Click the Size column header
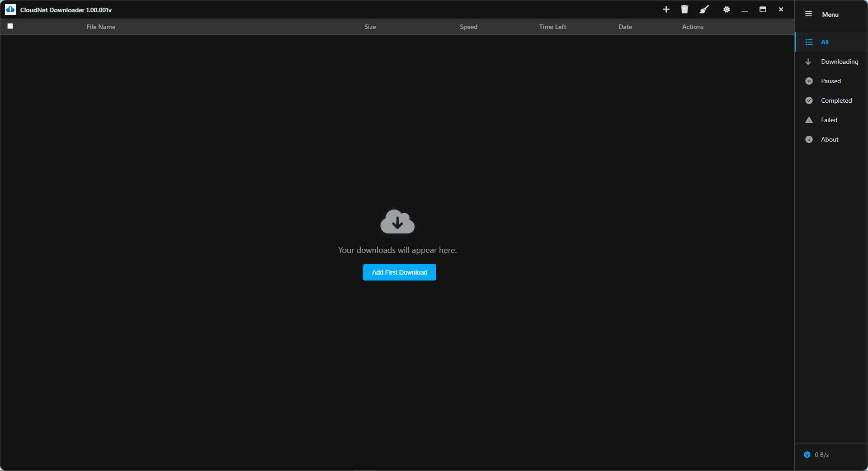 pyautogui.click(x=370, y=27)
